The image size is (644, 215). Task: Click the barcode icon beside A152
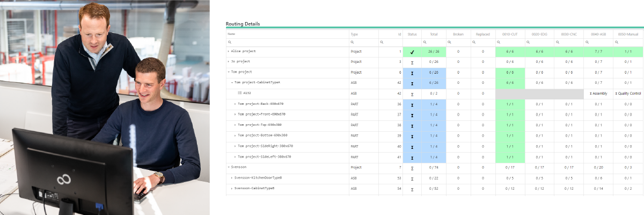click(240, 94)
